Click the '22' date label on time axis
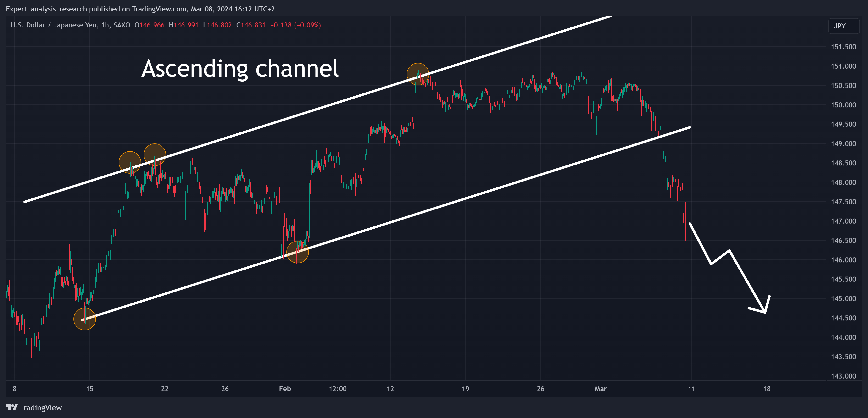Image resolution: width=868 pixels, height=418 pixels. click(165, 389)
